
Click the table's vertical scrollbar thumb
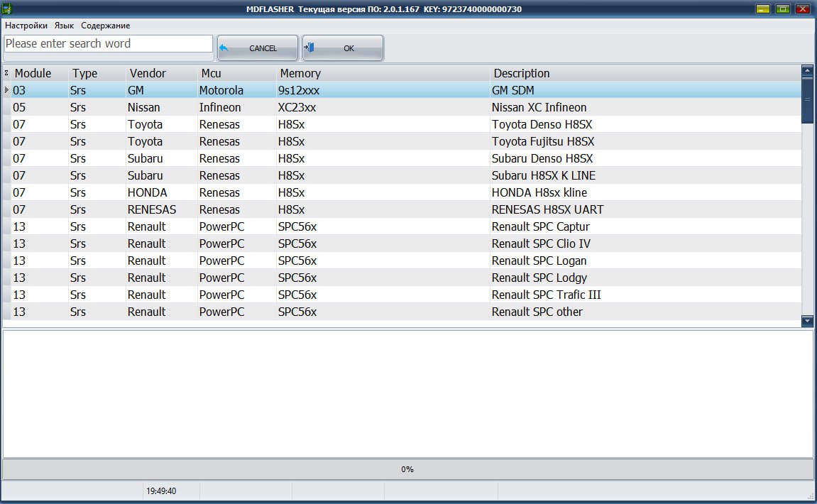point(807,100)
